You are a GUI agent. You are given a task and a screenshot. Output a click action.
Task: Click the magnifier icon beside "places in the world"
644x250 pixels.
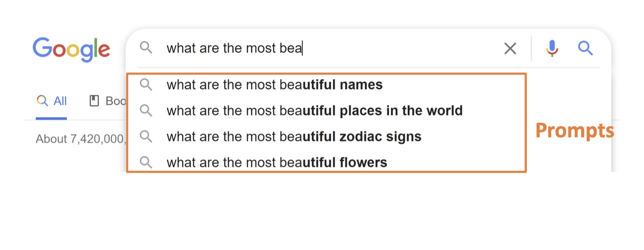point(146,110)
